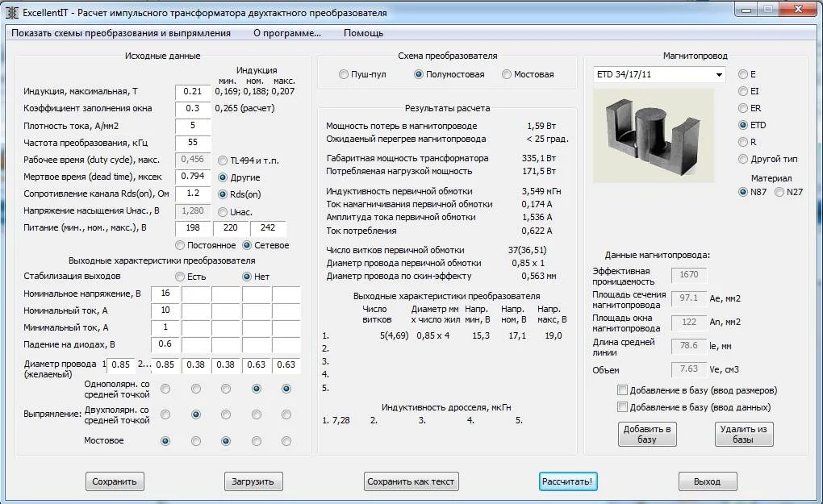The image size is (823, 504).
Task: Select the ER core type
Action: [x=743, y=108]
